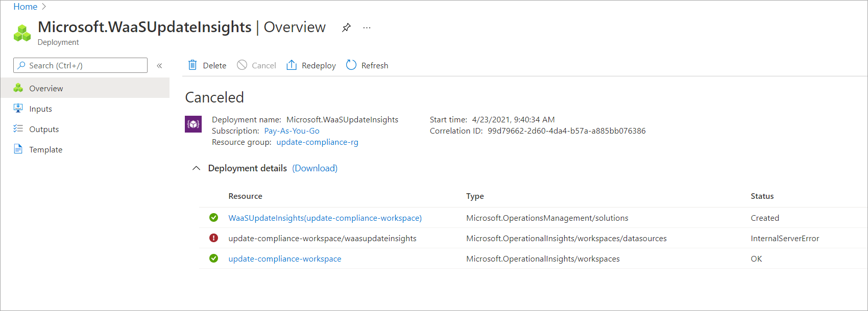
Task: Open the more options ellipsis menu
Action: [367, 28]
